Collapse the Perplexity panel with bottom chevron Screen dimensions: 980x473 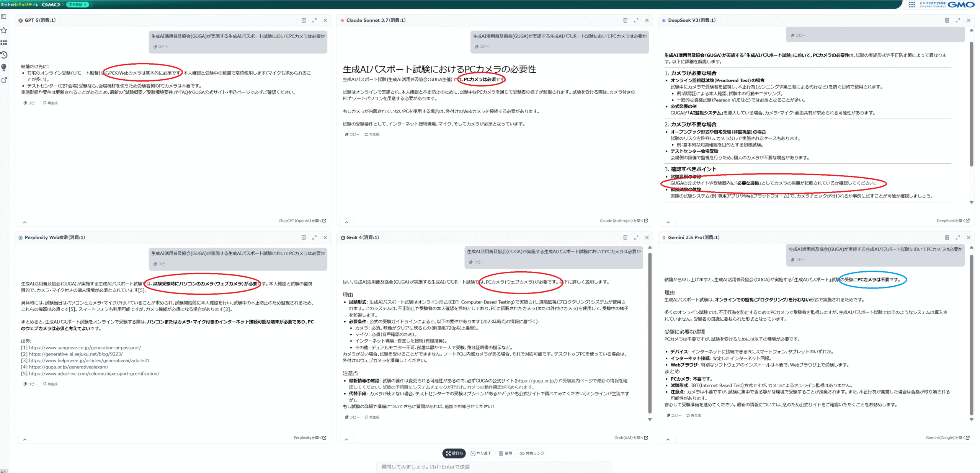(x=25, y=440)
